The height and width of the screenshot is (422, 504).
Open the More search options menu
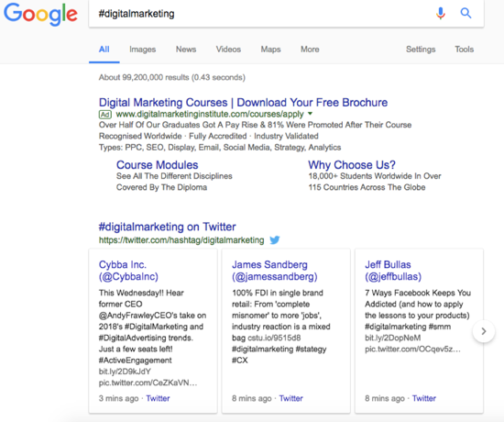(310, 50)
